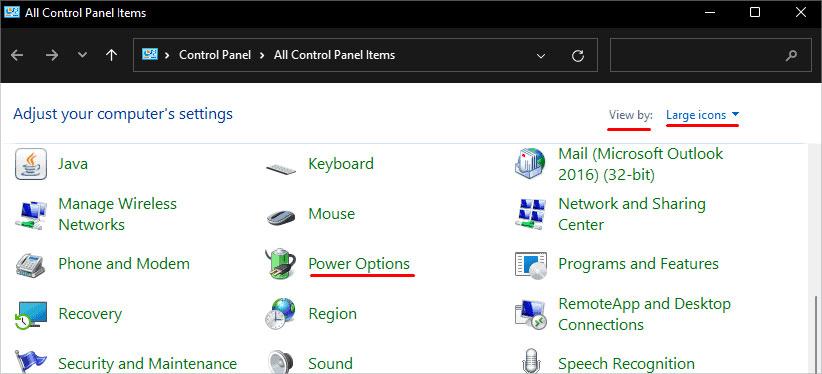This screenshot has width=822, height=374.
Task: Open the Mail (Microsoft Outlook 2016) icon
Action: point(531,164)
